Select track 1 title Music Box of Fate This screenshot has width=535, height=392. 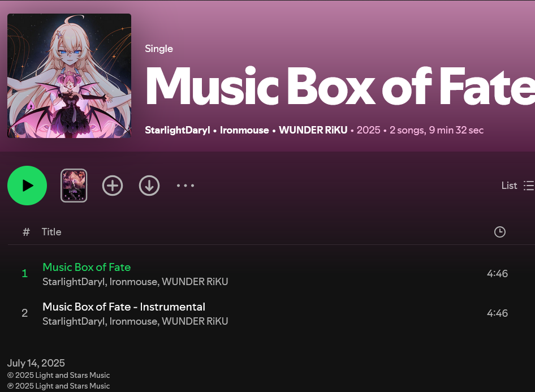[x=87, y=267]
